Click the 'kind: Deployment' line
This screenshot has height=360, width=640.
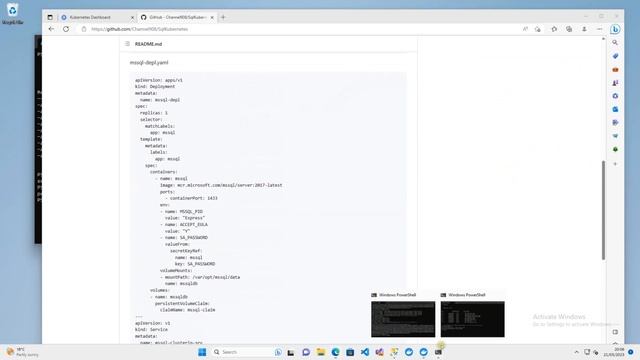[155, 87]
